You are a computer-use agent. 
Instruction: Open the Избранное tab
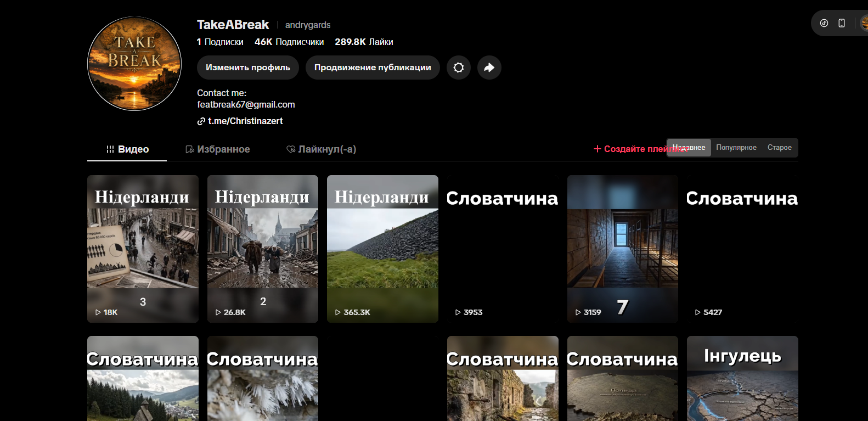(x=218, y=149)
